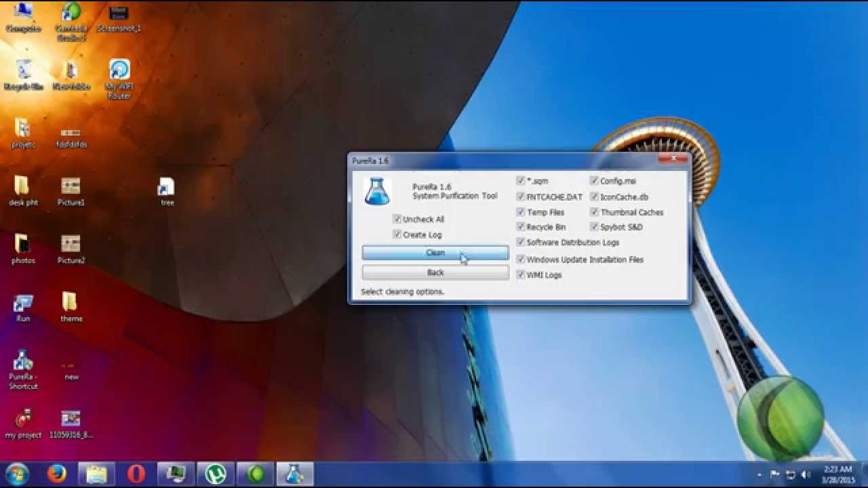Screen dimensions: 868x488
Task: Switch to Camtasia recorder taskbar button
Action: point(256,474)
